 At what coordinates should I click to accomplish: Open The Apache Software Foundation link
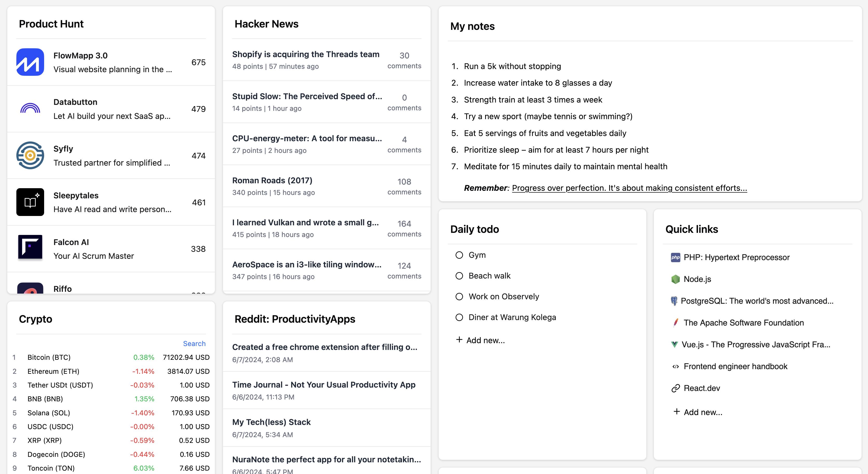point(744,323)
